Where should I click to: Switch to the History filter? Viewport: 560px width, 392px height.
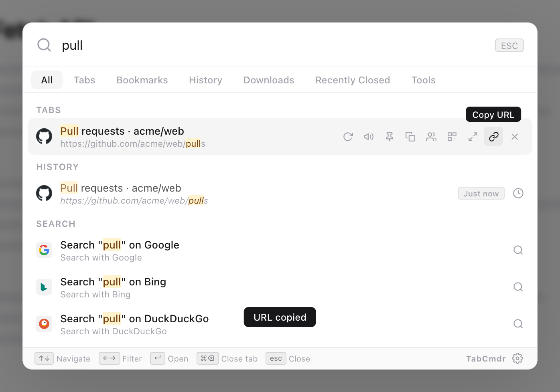[x=206, y=80]
